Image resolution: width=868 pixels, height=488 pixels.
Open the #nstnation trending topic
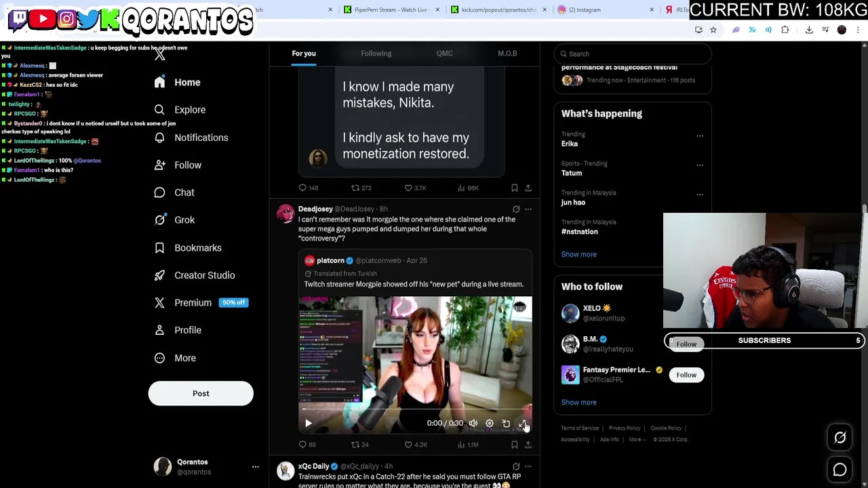(580, 232)
